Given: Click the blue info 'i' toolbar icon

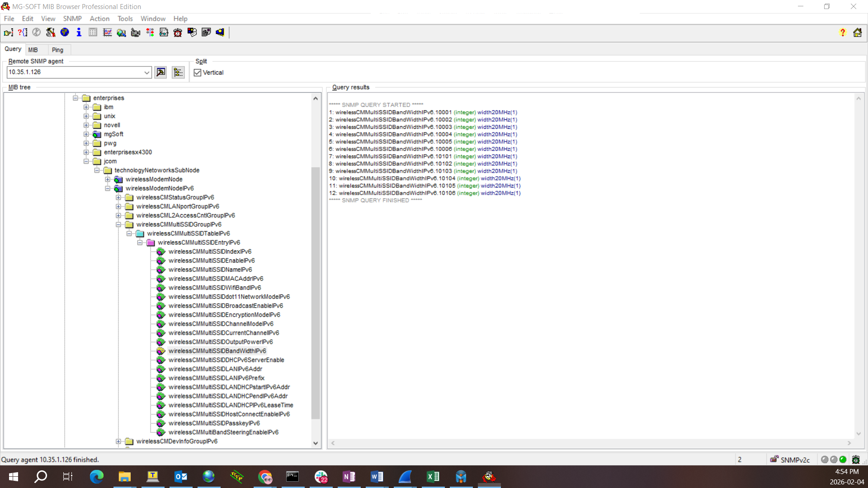Looking at the screenshot, I should tap(79, 33).
